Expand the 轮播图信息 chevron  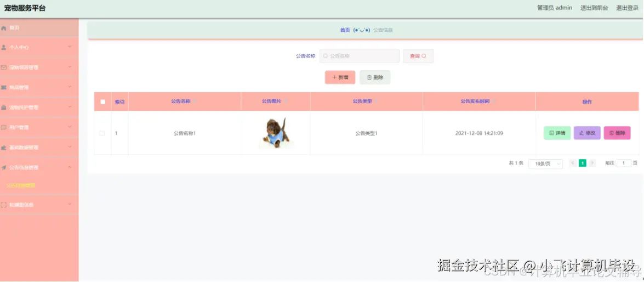click(x=70, y=204)
